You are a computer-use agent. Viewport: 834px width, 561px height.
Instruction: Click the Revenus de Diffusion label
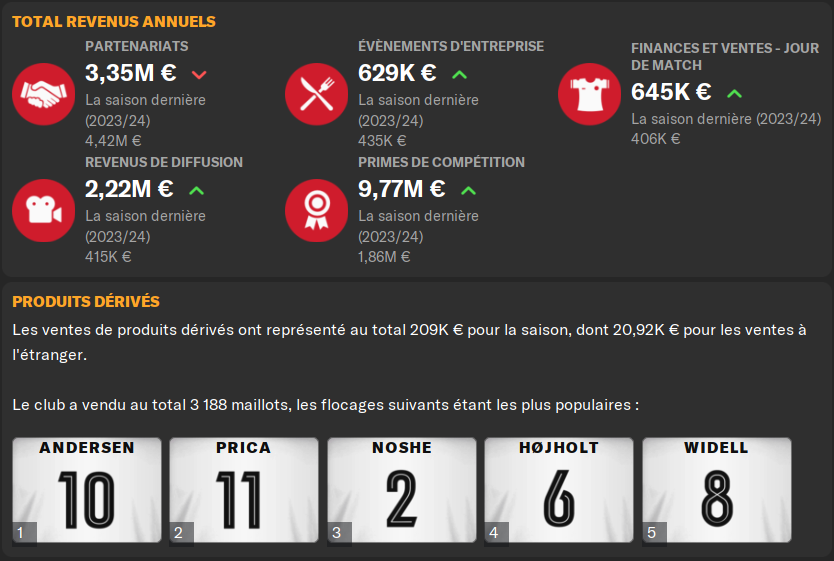click(164, 162)
